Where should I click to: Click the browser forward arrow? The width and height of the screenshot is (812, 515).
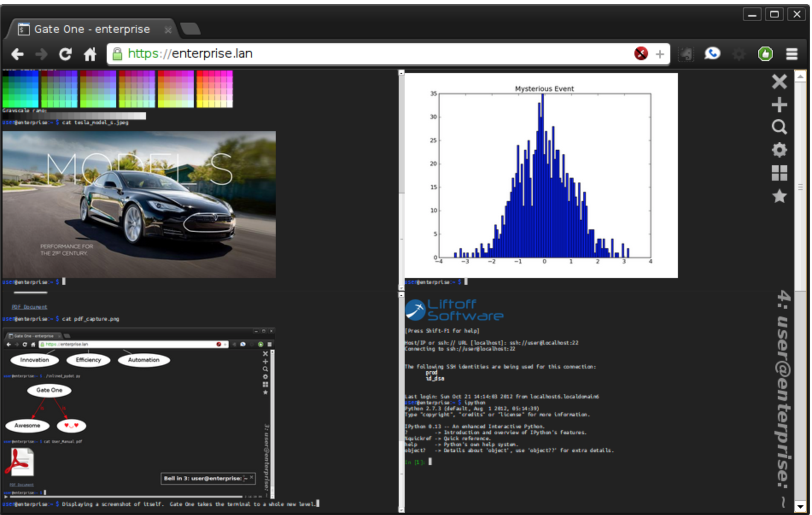(41, 54)
